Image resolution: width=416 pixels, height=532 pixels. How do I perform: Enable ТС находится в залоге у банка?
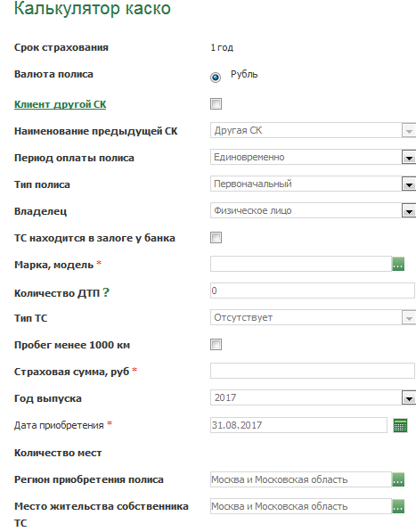point(216,238)
